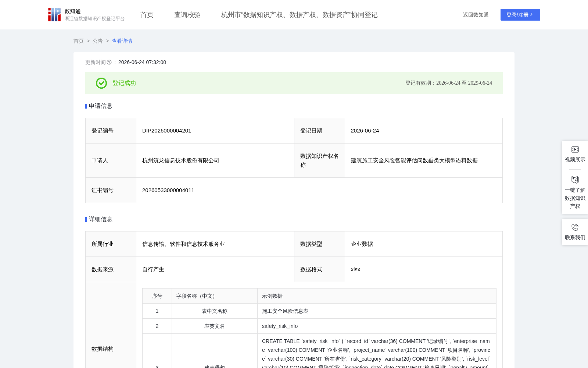Click the 建筑施工安全风险智能评估问数垂类大模型语料数据 name

414,160
